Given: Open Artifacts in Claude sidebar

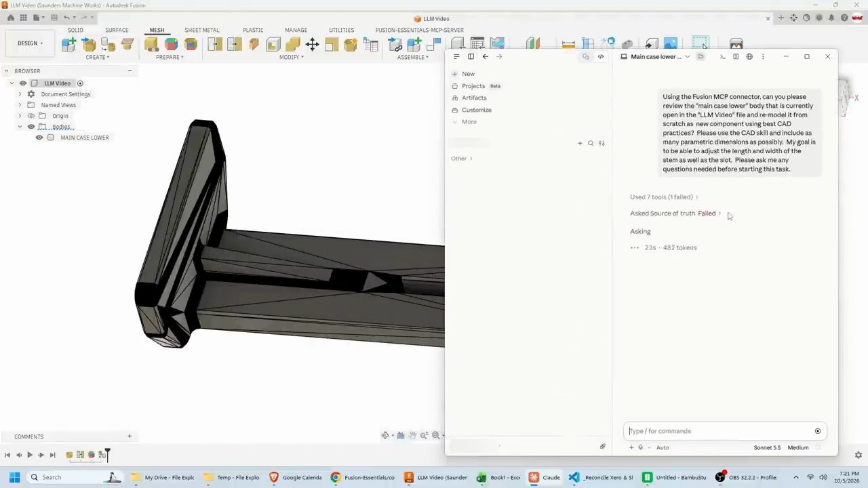Looking at the screenshot, I should 474,98.
